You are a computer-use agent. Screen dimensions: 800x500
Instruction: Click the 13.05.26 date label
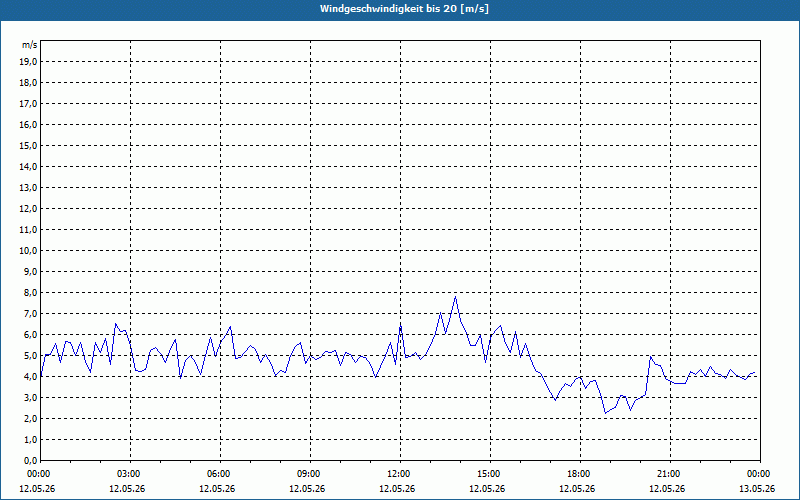[757, 489]
